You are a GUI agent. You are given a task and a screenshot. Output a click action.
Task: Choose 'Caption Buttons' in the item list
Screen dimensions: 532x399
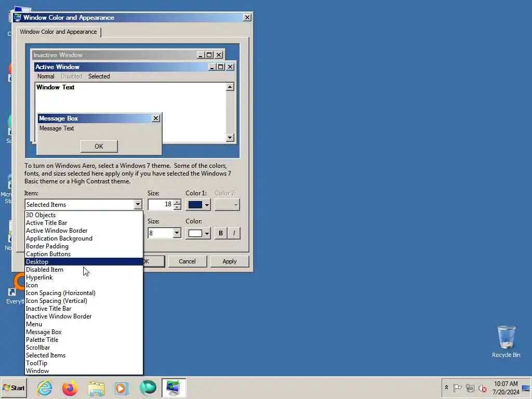(84, 254)
